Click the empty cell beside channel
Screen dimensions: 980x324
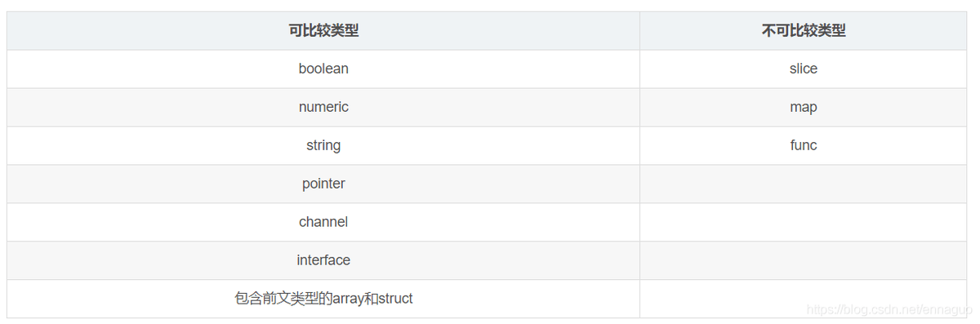(x=804, y=222)
